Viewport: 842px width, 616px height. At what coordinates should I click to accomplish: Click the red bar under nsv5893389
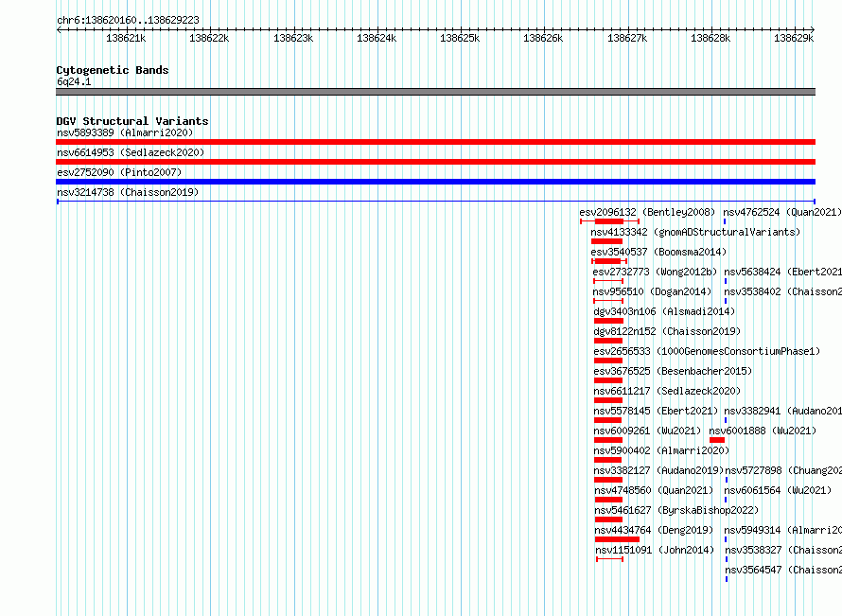coord(435,142)
